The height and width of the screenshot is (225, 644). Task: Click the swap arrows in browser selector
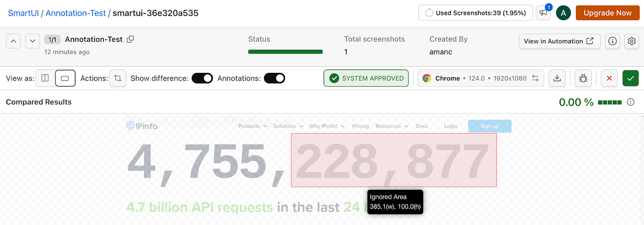click(535, 78)
